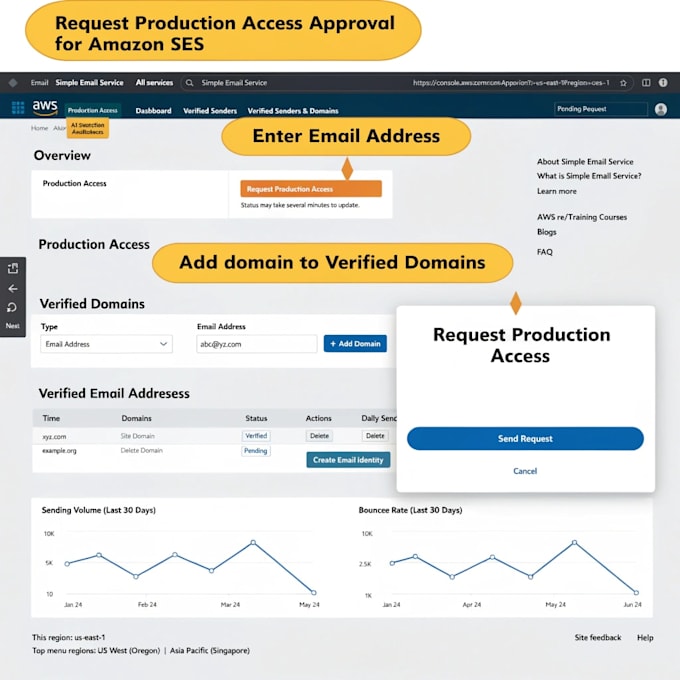This screenshot has height=680, width=680.
Task: Click the Pending Request field
Action: [x=601, y=109]
